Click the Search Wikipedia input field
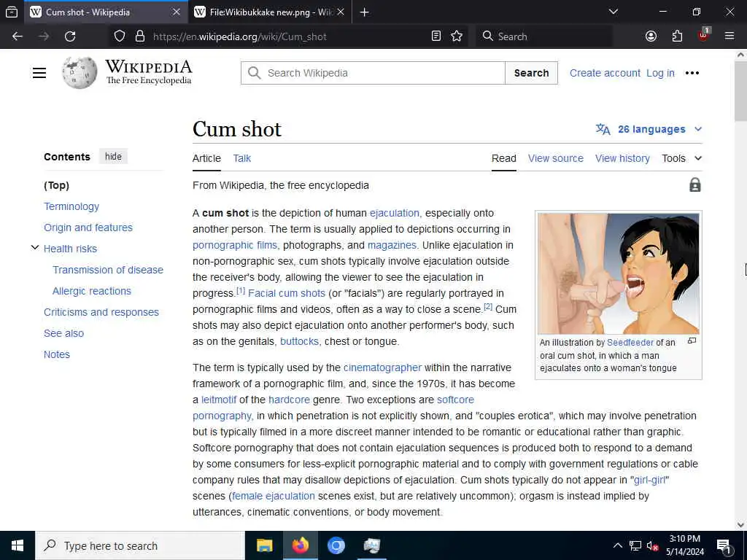Image resolution: width=747 pixels, height=560 pixels. 373,73
